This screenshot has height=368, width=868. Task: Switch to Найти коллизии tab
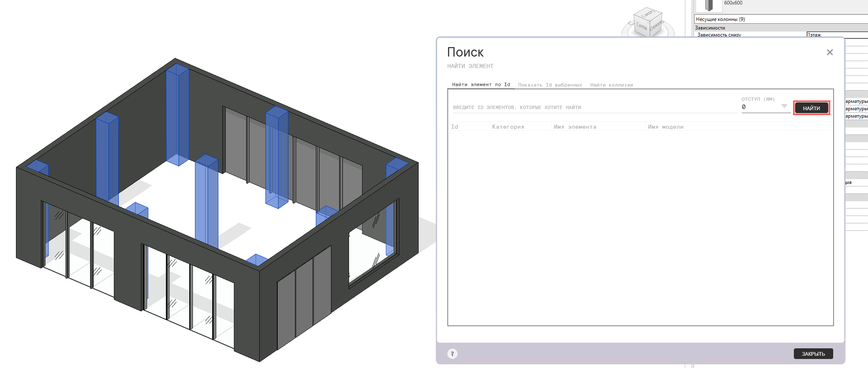point(612,85)
